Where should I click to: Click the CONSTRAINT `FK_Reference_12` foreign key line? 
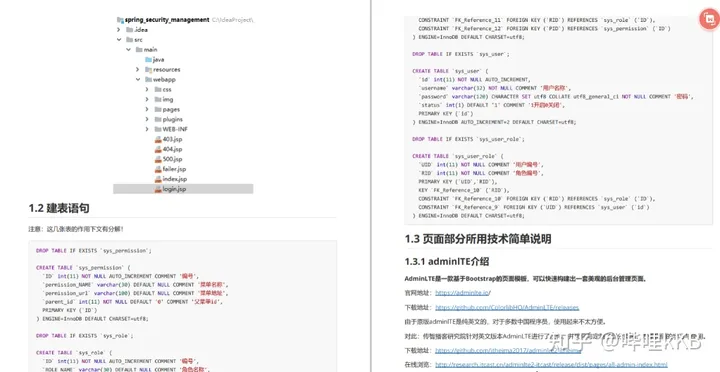click(545, 28)
